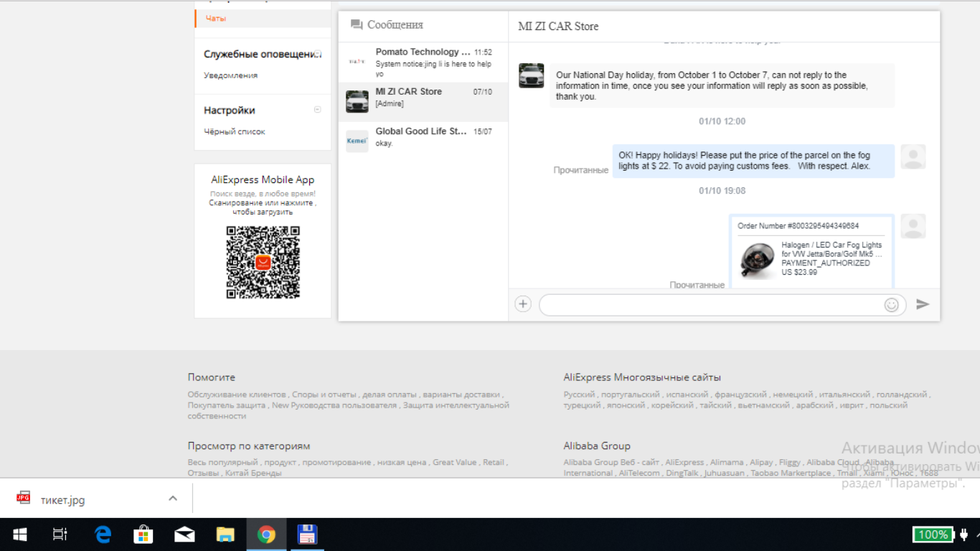
Task: Click the message text input field
Action: (x=712, y=305)
